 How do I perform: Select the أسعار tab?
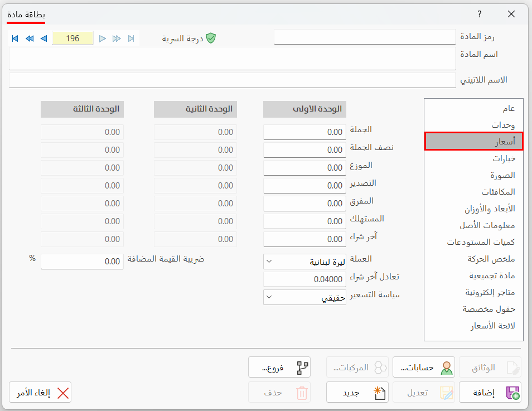473,141
